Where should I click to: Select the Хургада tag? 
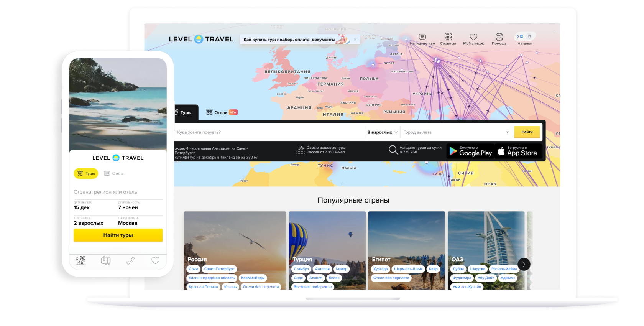[x=381, y=269]
